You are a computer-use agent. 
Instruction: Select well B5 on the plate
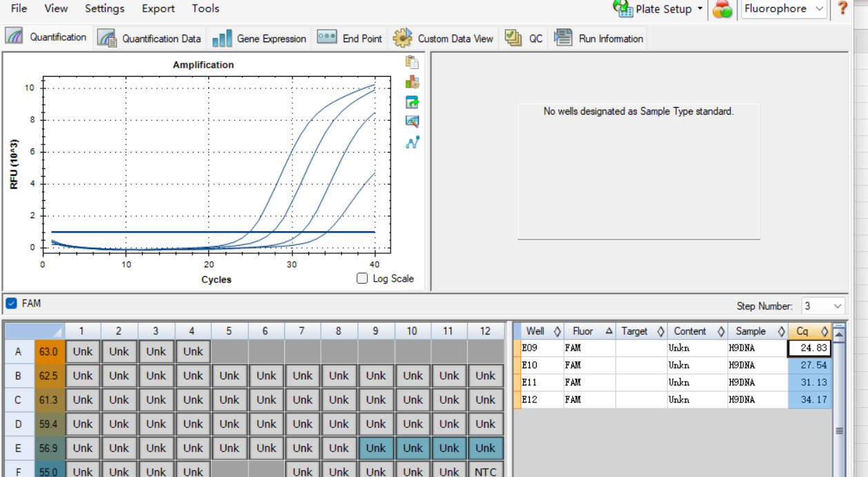pos(230,376)
